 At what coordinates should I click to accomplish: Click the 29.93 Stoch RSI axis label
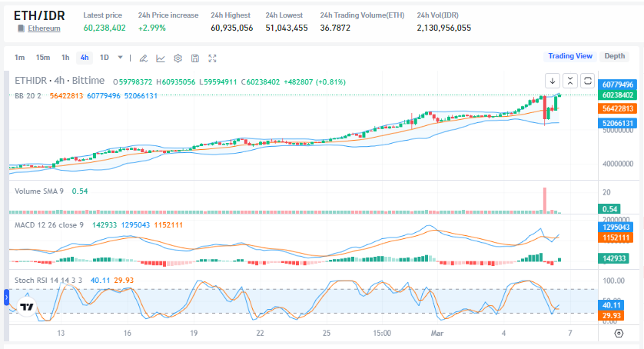(x=611, y=316)
